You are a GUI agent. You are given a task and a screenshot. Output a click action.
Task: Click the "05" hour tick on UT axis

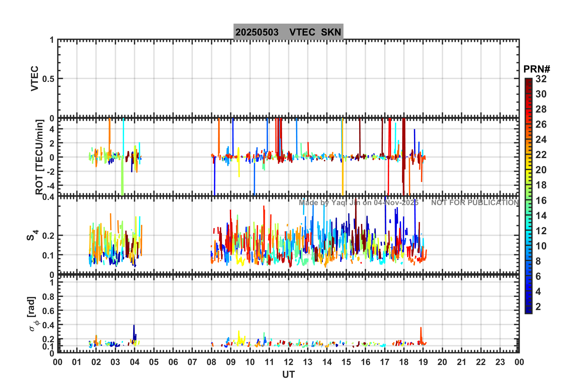tap(154, 362)
